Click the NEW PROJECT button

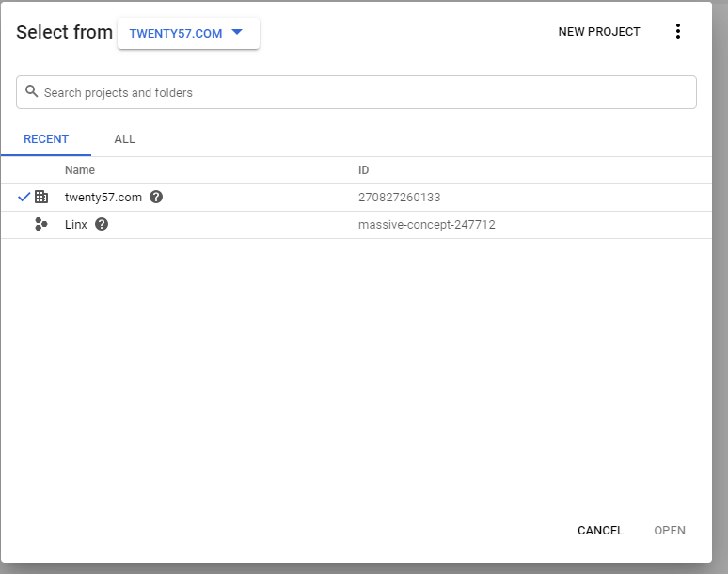point(599,32)
